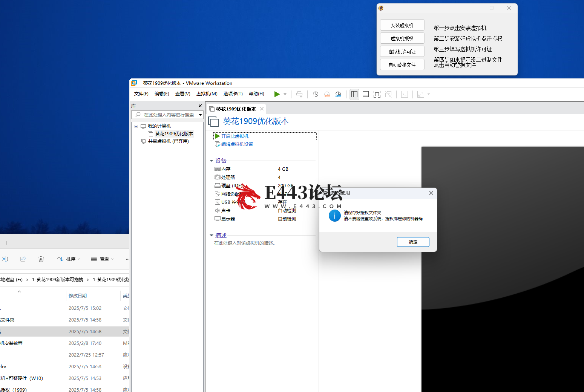Open the 帮助(H) menu

click(x=256, y=94)
